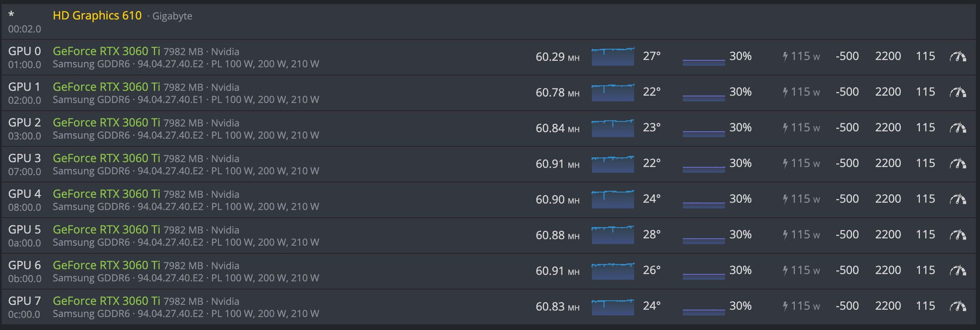This screenshot has height=330, width=980.
Task: Click core clock value -500 on GPU 3
Action: coord(847,163)
